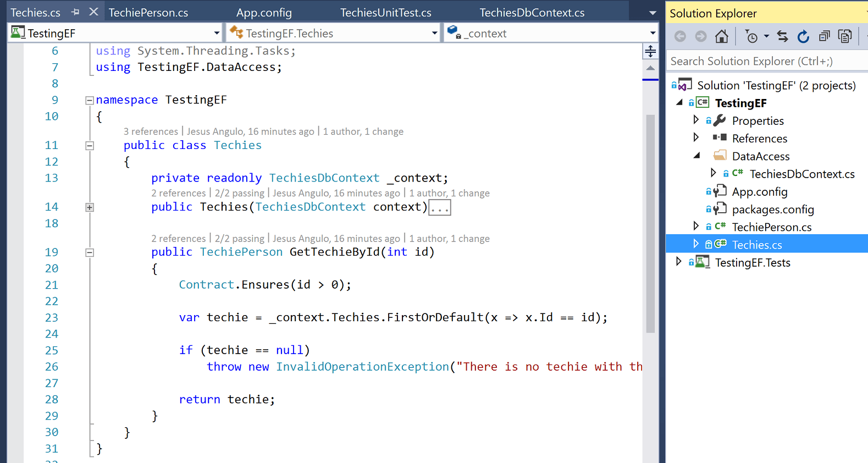Click Search Solution Explorer field
Screen dimensions: 868x463
(767, 61)
